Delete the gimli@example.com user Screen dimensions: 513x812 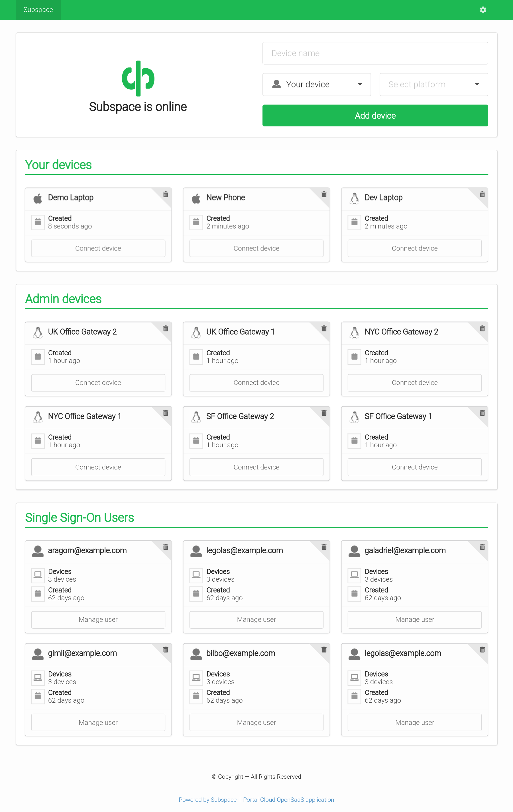pyautogui.click(x=166, y=649)
